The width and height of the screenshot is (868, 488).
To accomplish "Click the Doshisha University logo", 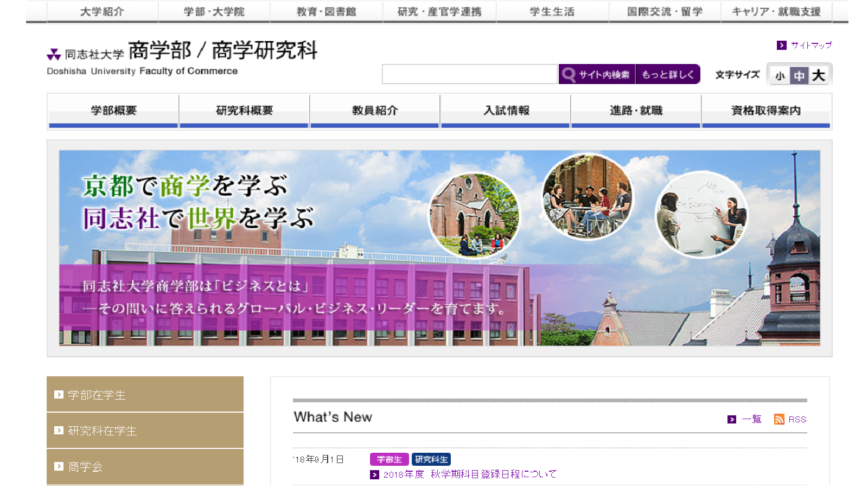I will point(85,54).
